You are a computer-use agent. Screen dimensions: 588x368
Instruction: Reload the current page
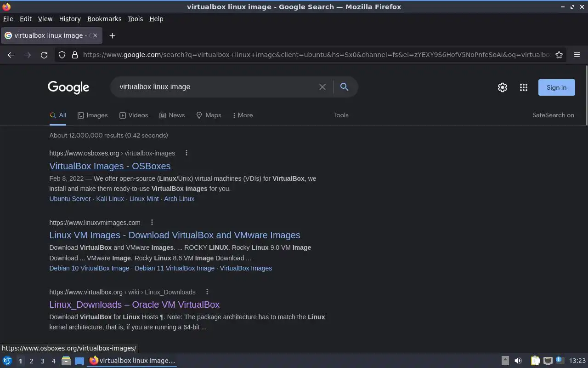point(44,55)
